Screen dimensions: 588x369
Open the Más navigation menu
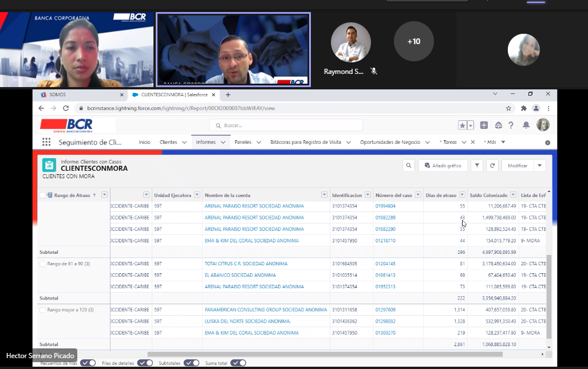click(x=495, y=142)
